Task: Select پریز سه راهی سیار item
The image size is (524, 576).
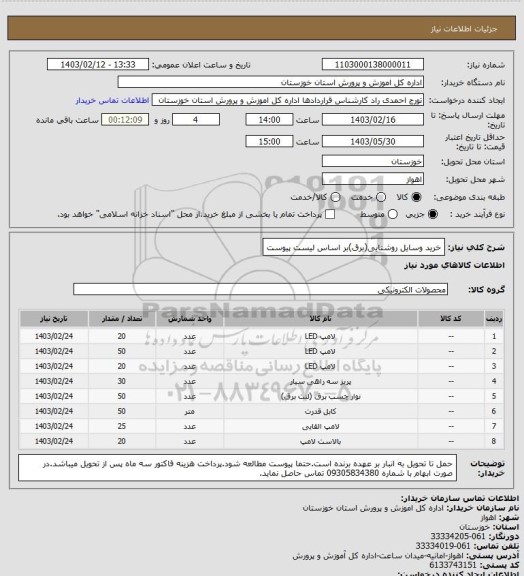Action: click(320, 382)
